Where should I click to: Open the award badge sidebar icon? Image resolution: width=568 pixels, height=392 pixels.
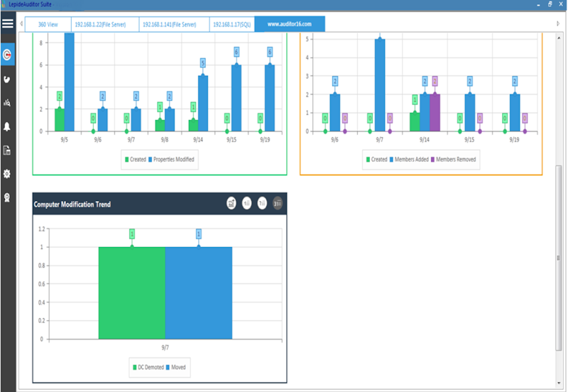click(7, 197)
